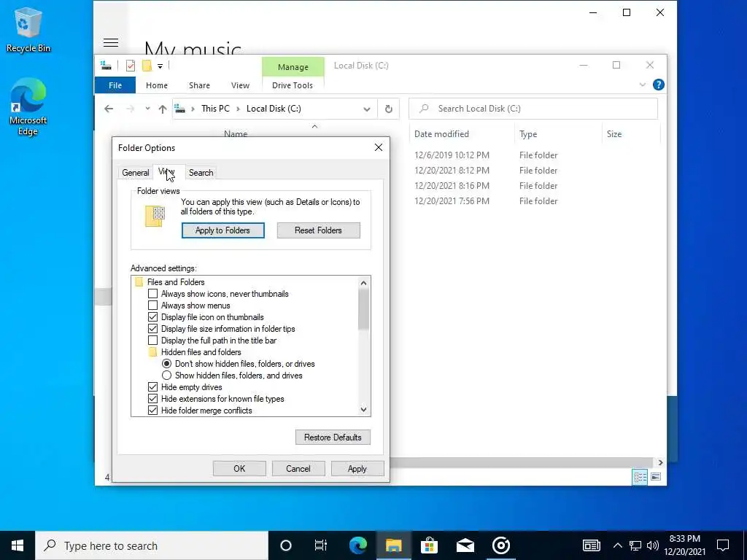Switch to the General tab in Folder Options
This screenshot has width=747, height=560.
[135, 173]
